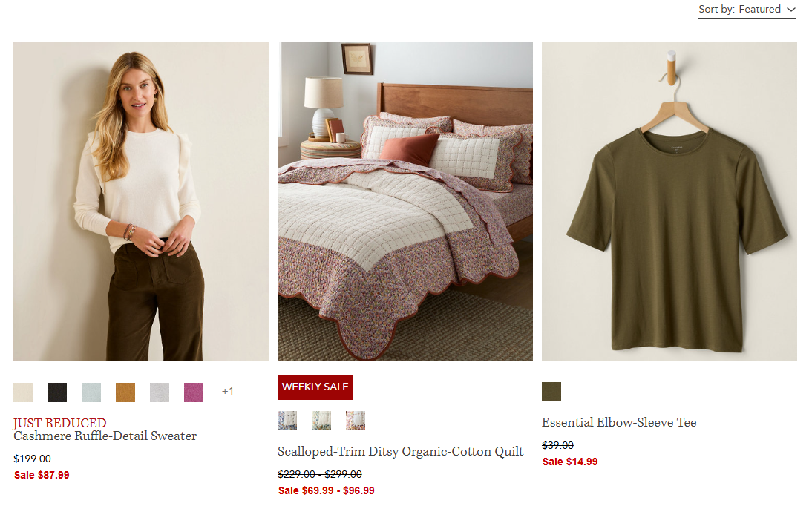Open the Cashmere Ruffle-Detail Sweater product image
Screen dimensions: 812x532
(141, 202)
